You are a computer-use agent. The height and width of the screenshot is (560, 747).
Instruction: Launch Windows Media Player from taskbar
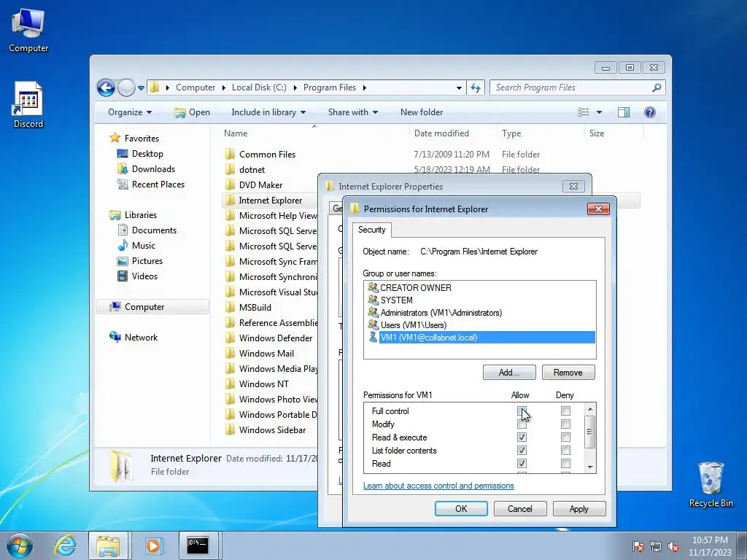point(153,545)
